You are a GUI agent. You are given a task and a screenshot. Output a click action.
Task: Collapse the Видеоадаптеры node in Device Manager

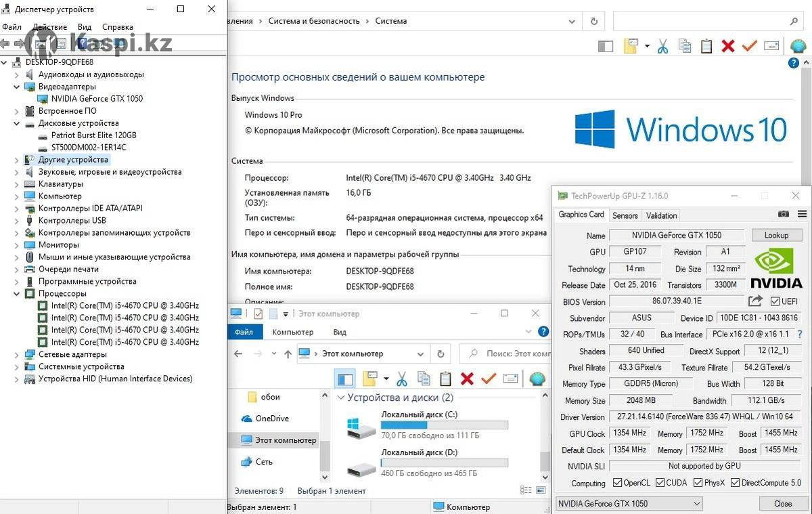coord(17,87)
